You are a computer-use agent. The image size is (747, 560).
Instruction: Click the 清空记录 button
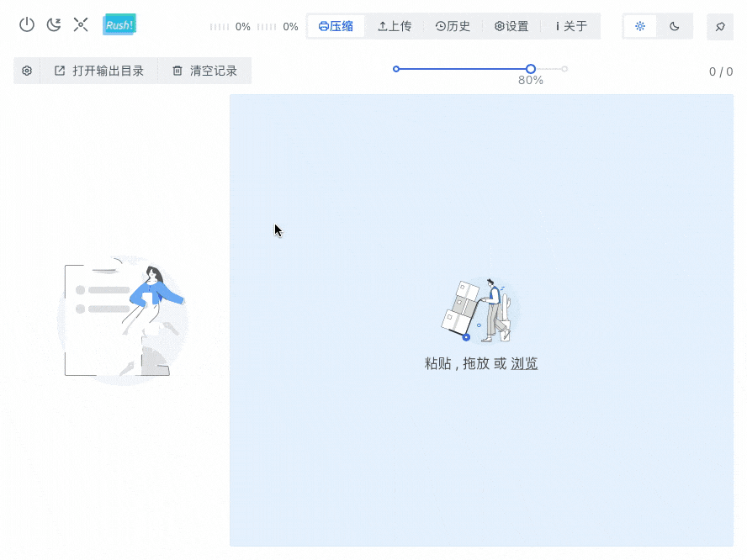[205, 71]
